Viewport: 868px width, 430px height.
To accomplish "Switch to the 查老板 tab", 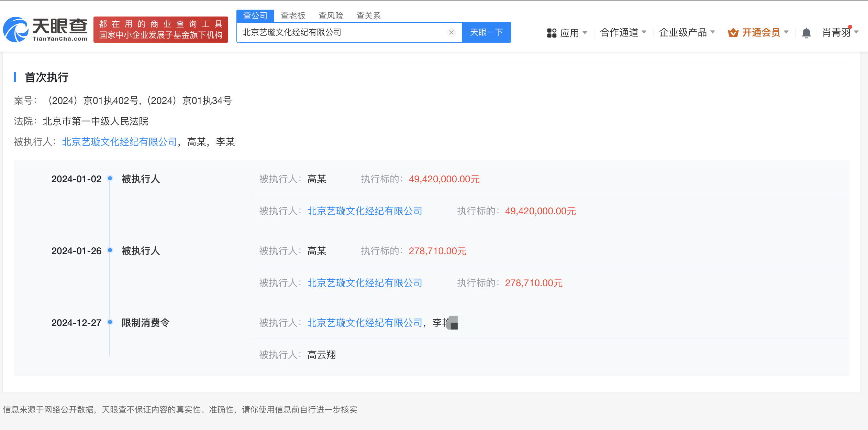I will click(x=293, y=16).
